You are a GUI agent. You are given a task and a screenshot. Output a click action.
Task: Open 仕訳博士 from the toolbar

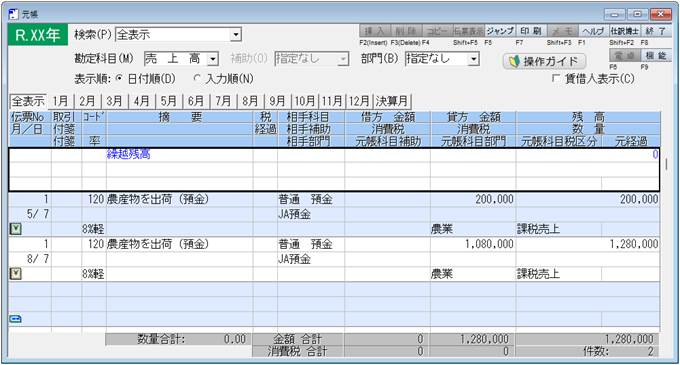[624, 31]
